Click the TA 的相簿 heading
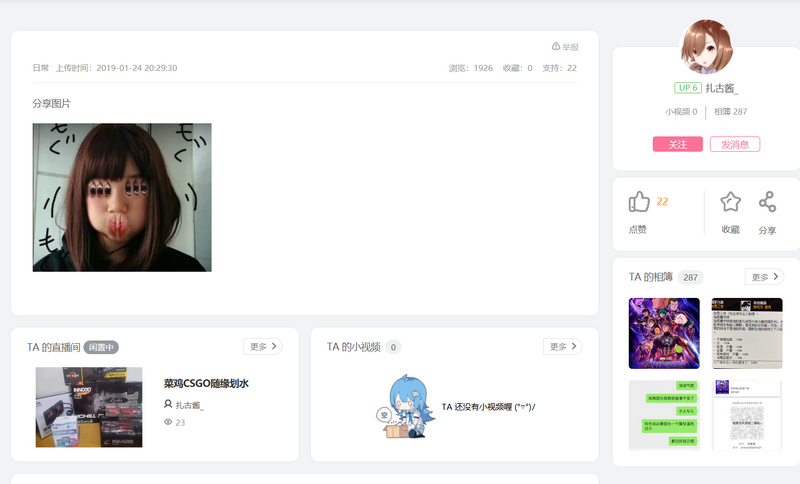 point(651,277)
